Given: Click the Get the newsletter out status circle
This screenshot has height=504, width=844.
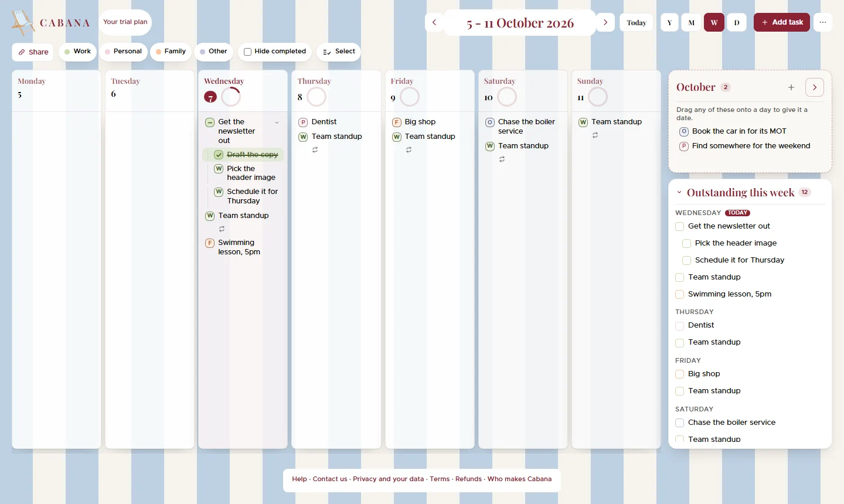Looking at the screenshot, I should [x=210, y=122].
